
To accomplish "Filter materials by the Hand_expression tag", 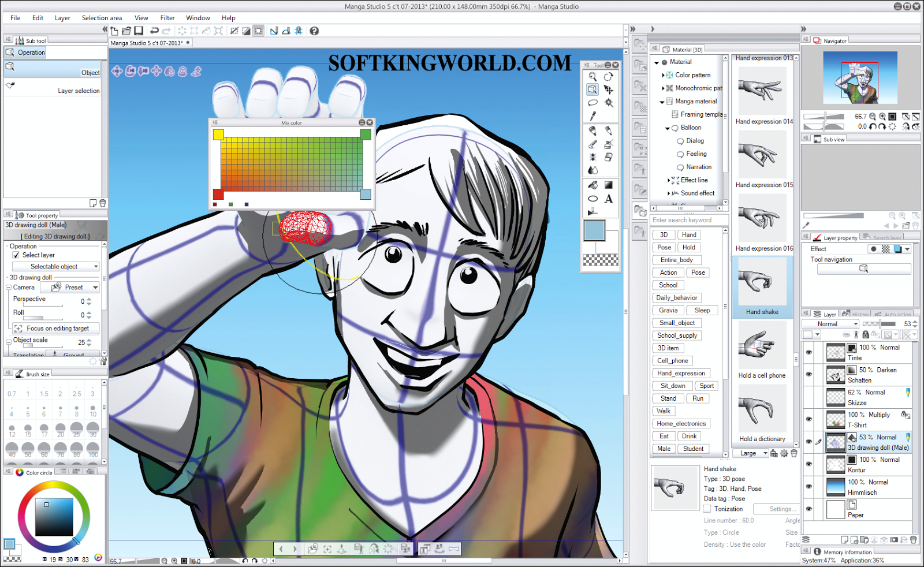I will [x=681, y=374].
